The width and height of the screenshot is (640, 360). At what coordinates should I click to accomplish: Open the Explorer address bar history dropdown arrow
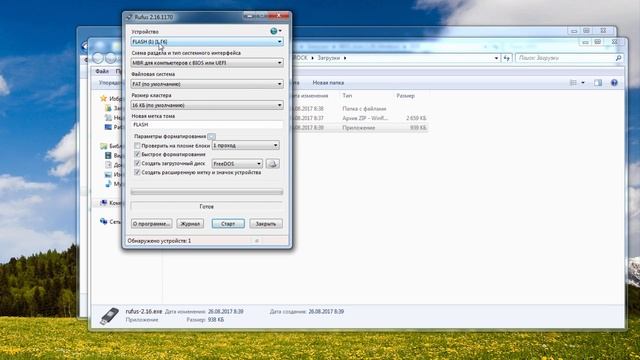click(496, 58)
